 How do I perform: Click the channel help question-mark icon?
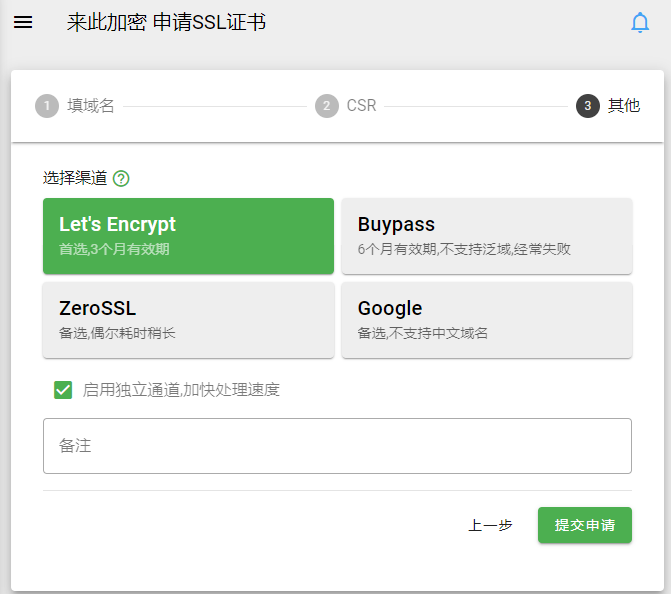121,178
